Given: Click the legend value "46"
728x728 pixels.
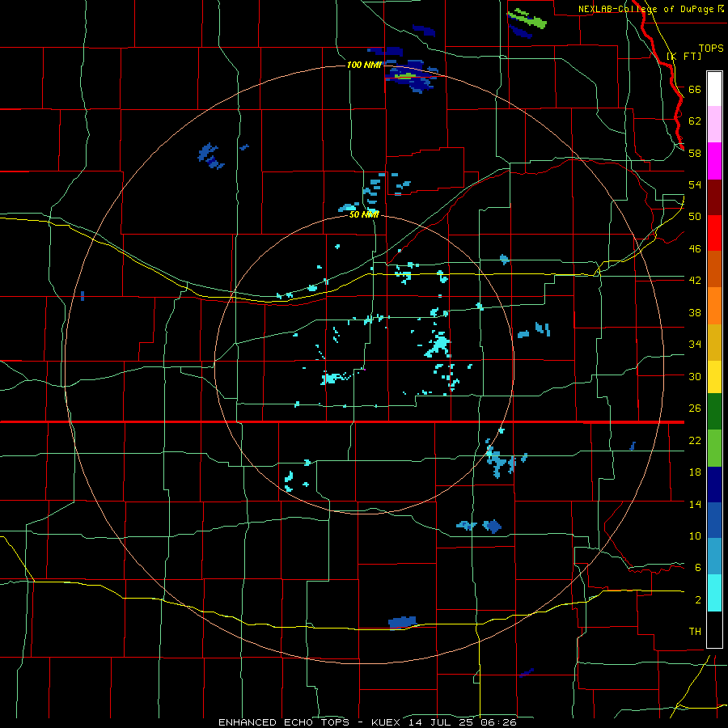Looking at the screenshot, I should (x=695, y=249).
